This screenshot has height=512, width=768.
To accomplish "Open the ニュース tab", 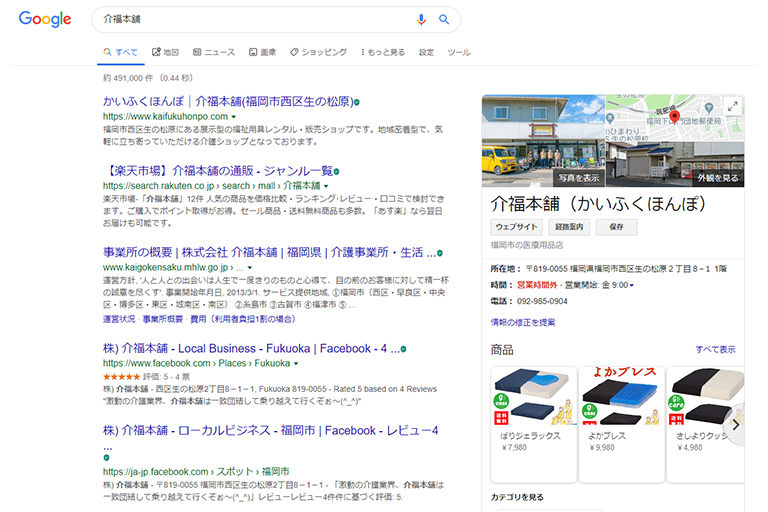I will 214,52.
